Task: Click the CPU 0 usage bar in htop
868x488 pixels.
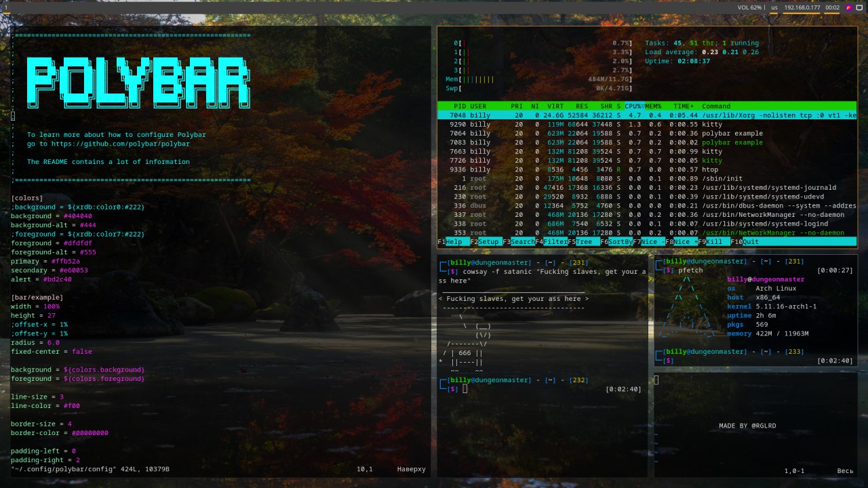Action: pos(542,43)
